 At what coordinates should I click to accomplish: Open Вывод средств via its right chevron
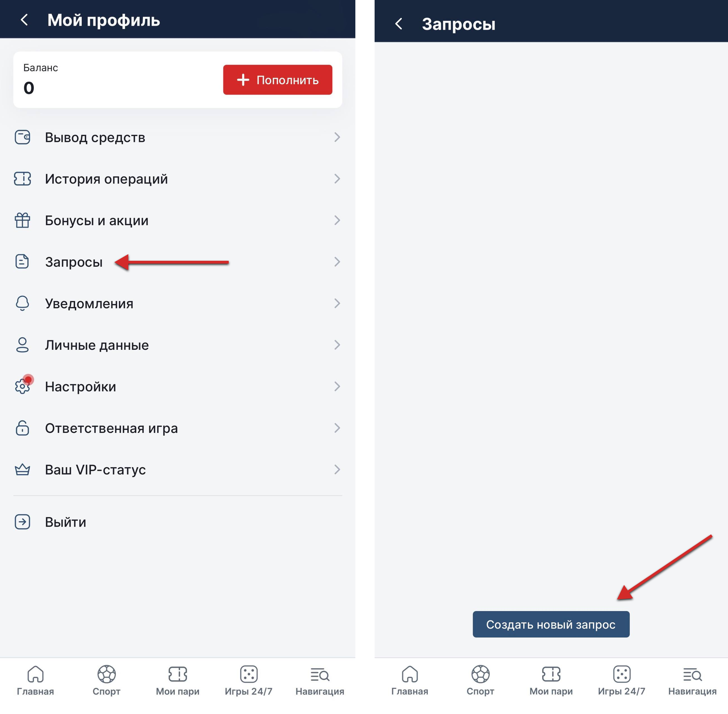click(337, 137)
